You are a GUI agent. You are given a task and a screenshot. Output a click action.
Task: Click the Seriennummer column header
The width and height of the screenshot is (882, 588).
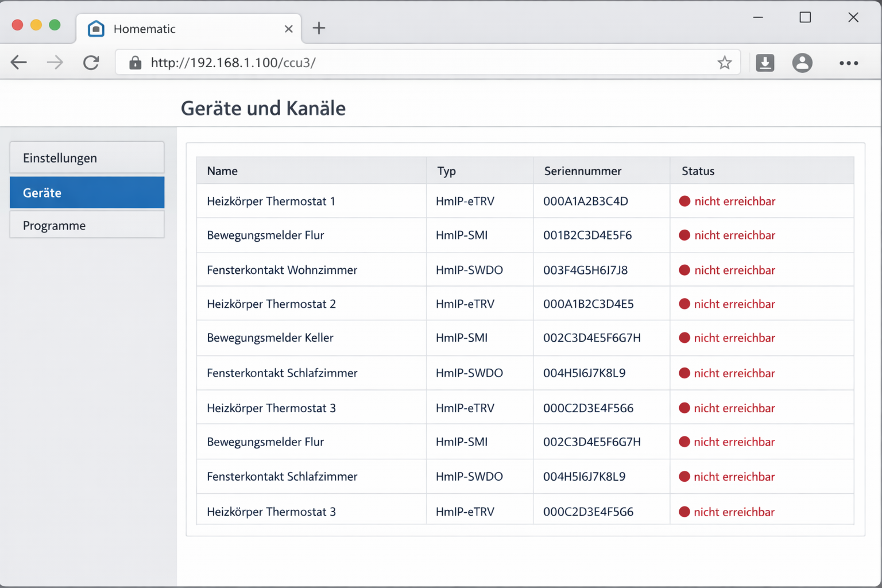click(582, 171)
